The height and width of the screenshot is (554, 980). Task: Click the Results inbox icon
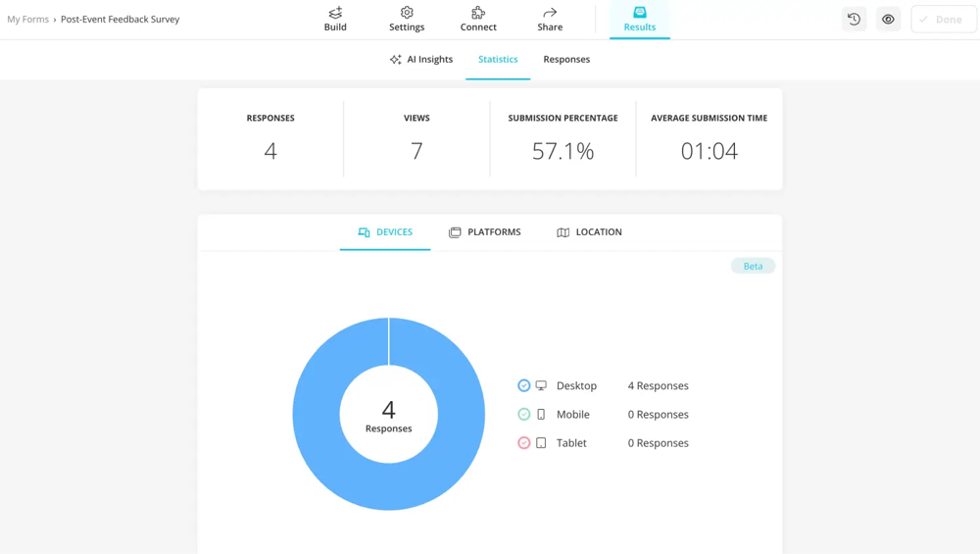point(640,13)
